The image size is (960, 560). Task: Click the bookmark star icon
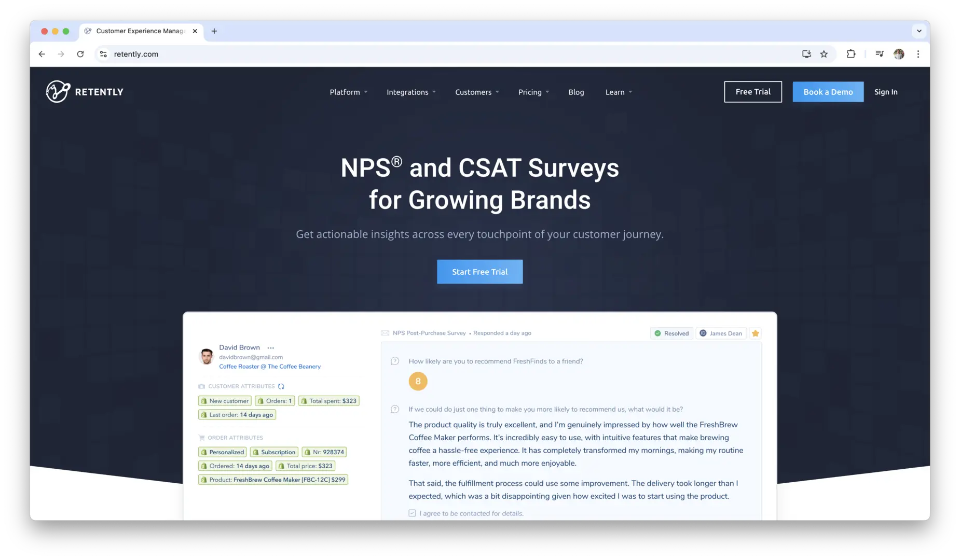pos(824,54)
